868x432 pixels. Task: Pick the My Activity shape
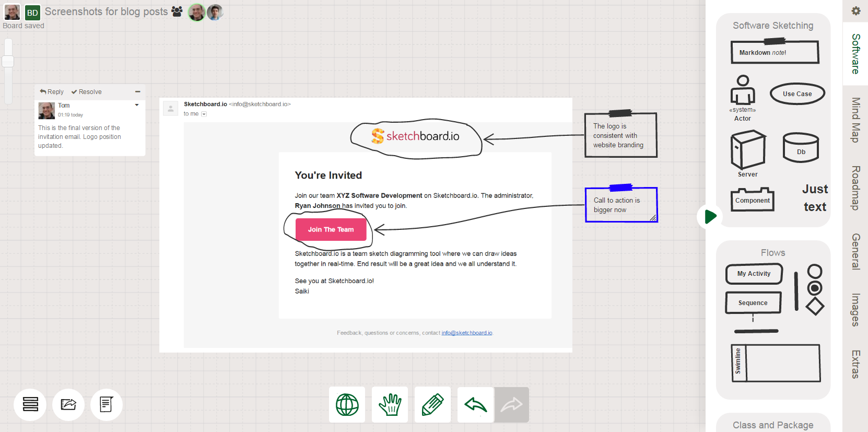754,274
